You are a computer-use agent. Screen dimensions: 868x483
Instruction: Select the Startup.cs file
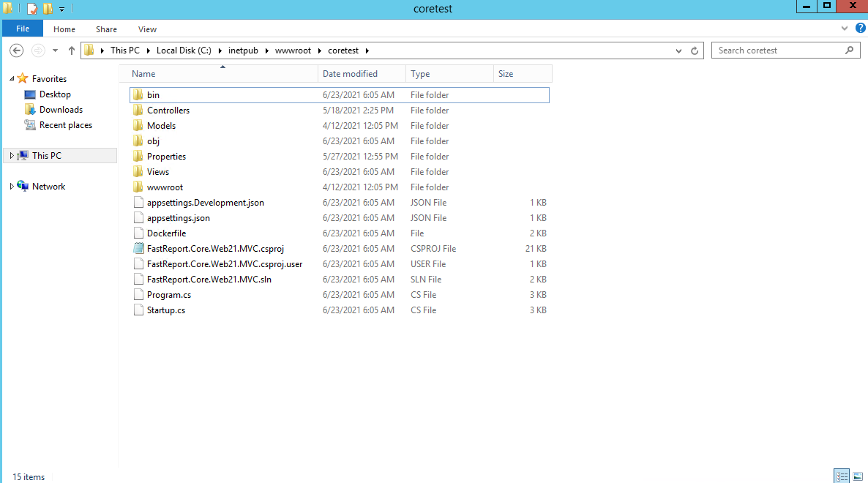click(x=166, y=310)
